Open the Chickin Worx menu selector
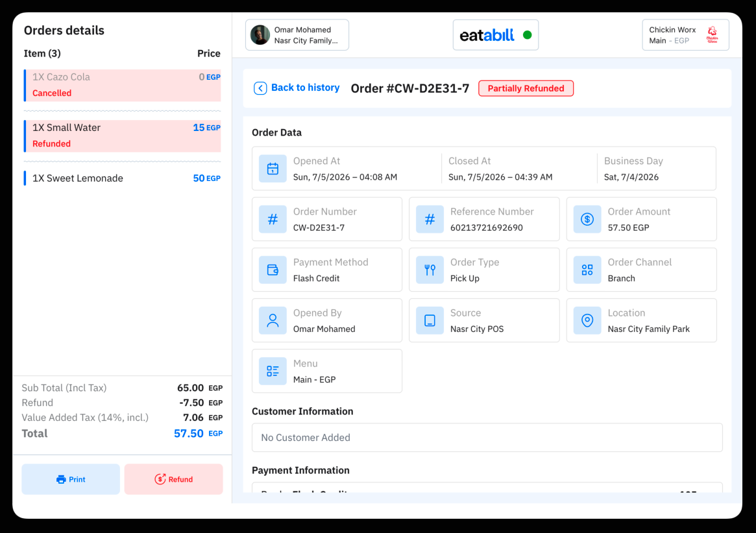 click(x=685, y=35)
